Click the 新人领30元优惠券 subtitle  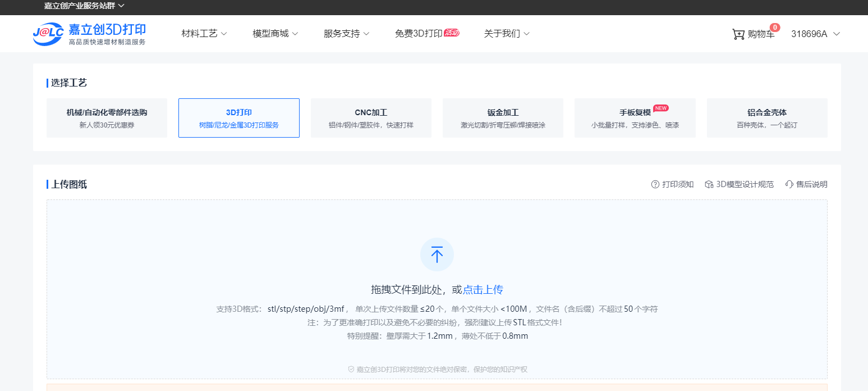pyautogui.click(x=107, y=125)
